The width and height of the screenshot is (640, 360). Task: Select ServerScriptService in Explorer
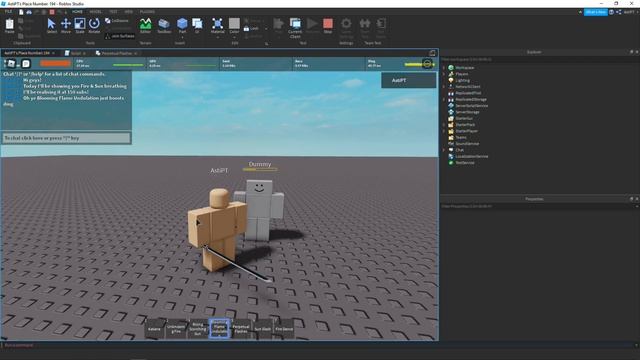click(x=471, y=106)
